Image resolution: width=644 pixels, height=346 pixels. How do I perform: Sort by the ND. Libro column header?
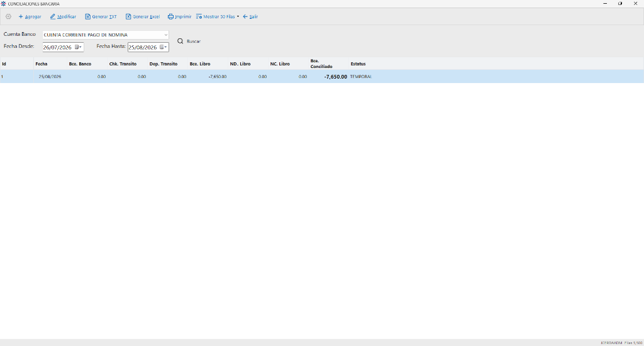click(248, 64)
